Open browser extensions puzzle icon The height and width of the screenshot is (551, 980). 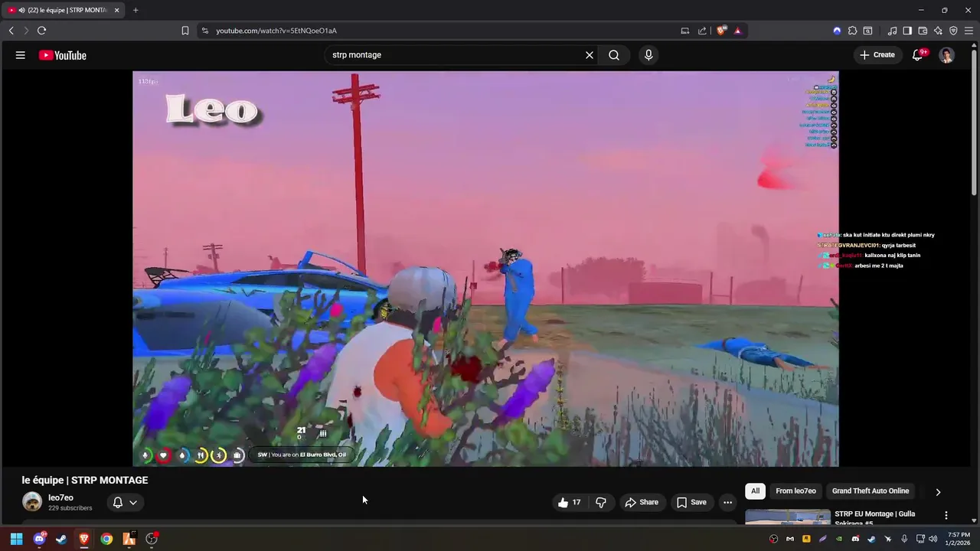pos(852,31)
